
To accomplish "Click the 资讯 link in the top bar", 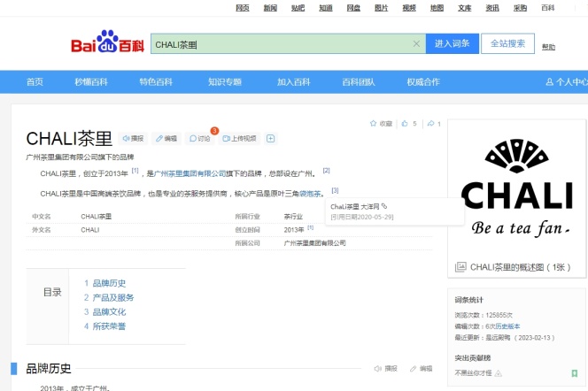I will click(492, 8).
